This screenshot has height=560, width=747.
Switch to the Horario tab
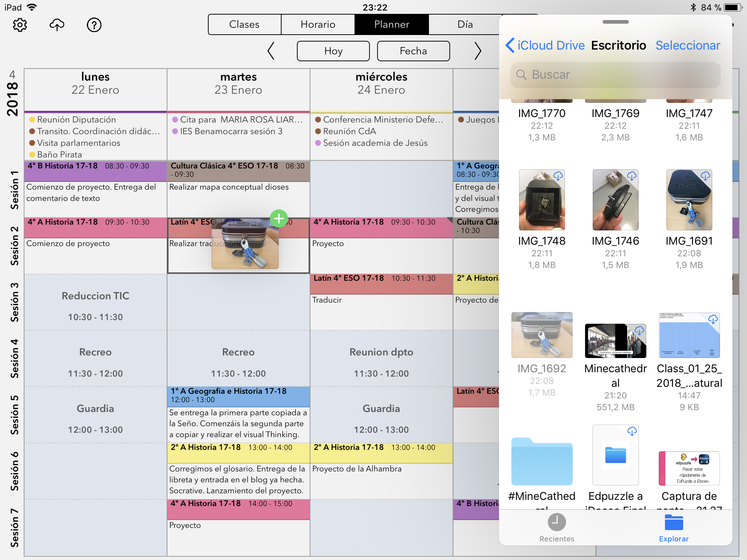click(318, 24)
